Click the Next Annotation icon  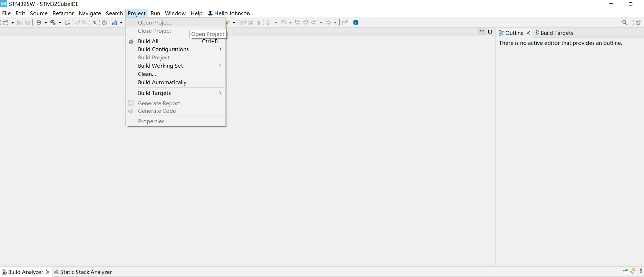click(x=269, y=23)
